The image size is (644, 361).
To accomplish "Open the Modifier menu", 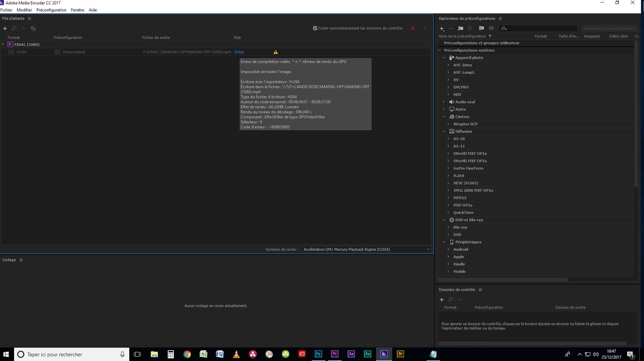I will point(24,10).
